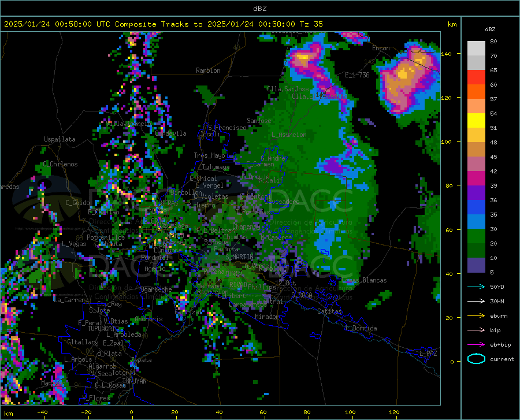Pick the dark purple swatch between 10 and 5
520x420 pixels.
tap(476, 265)
